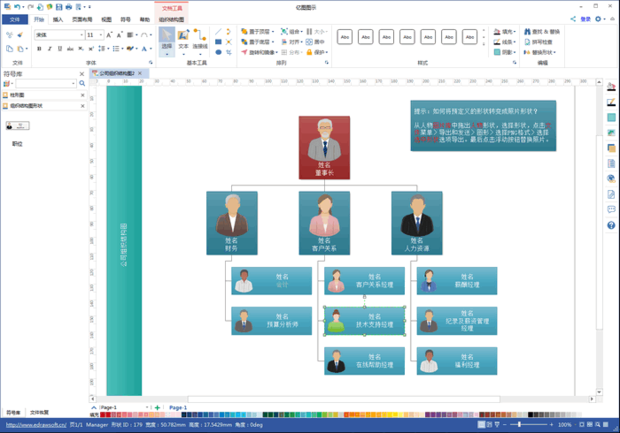This screenshot has height=433, width=620.
Task: Click green plus to add a page
Action: coord(157,407)
